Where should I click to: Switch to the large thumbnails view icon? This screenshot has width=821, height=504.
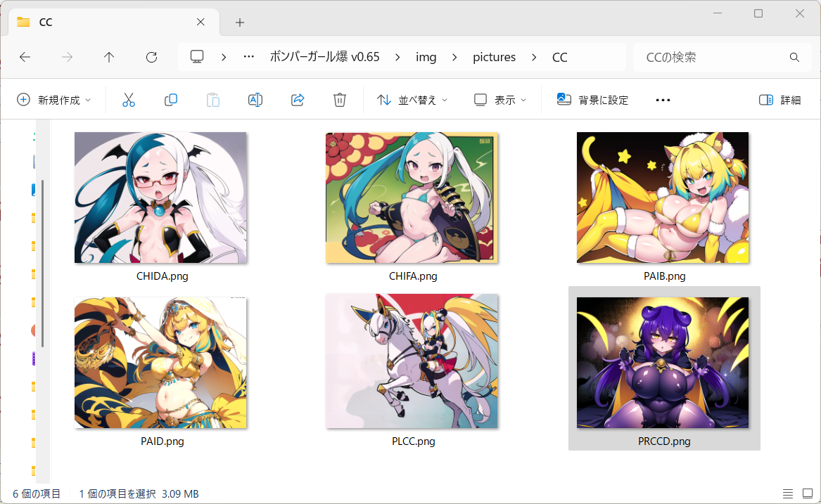(808, 493)
